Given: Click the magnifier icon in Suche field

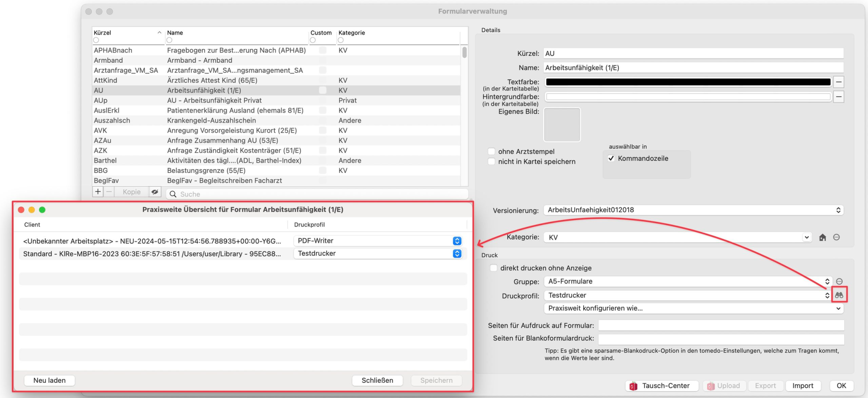Looking at the screenshot, I should click(173, 194).
